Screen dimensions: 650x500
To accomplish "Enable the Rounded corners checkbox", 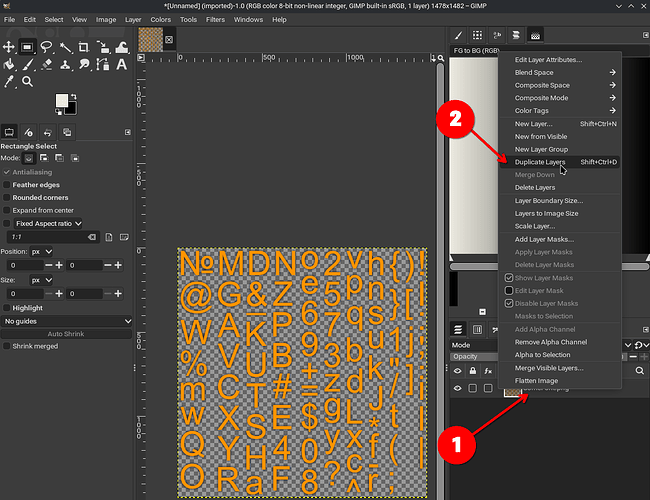I will pyautogui.click(x=8, y=198).
